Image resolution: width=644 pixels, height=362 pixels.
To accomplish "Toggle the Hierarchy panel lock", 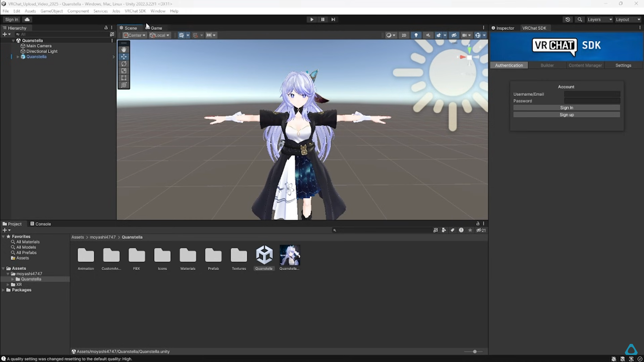I will click(106, 28).
